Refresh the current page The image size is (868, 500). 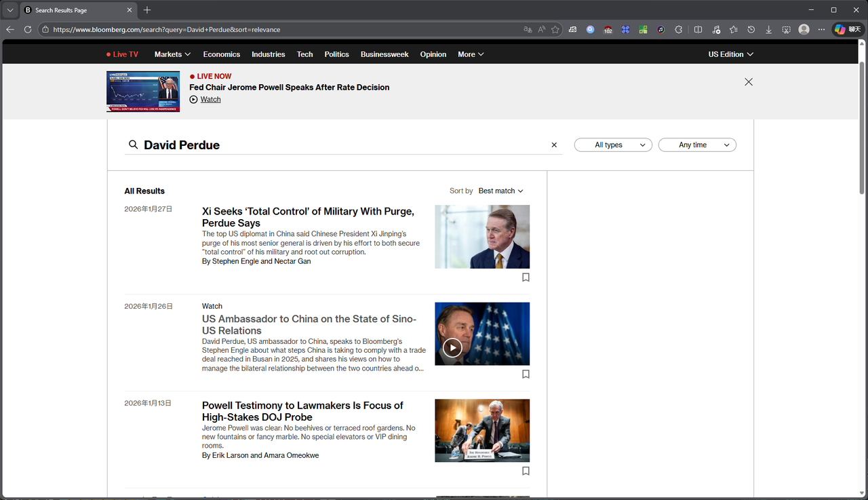coord(28,29)
